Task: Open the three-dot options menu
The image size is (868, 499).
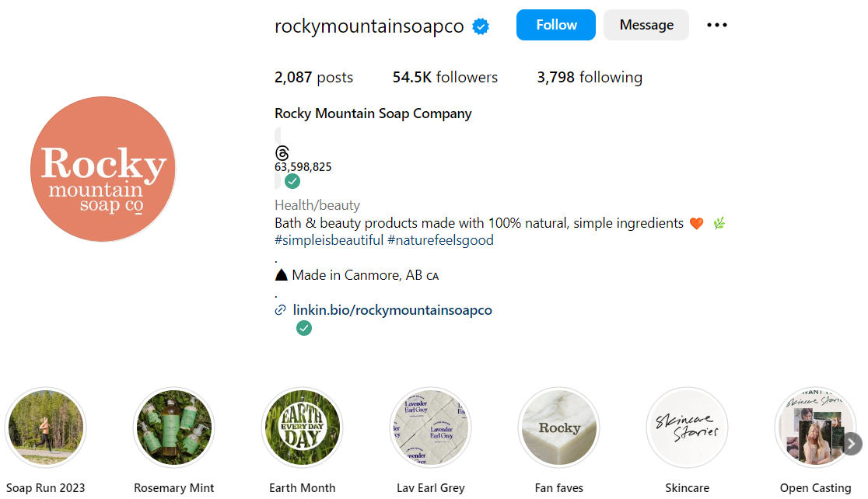Action: point(716,24)
